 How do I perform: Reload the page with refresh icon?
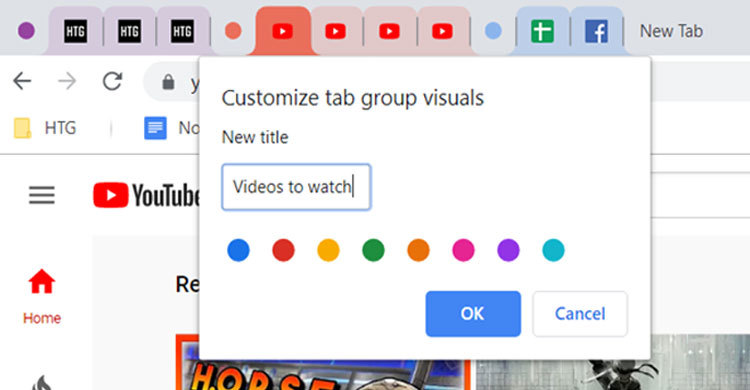point(112,81)
